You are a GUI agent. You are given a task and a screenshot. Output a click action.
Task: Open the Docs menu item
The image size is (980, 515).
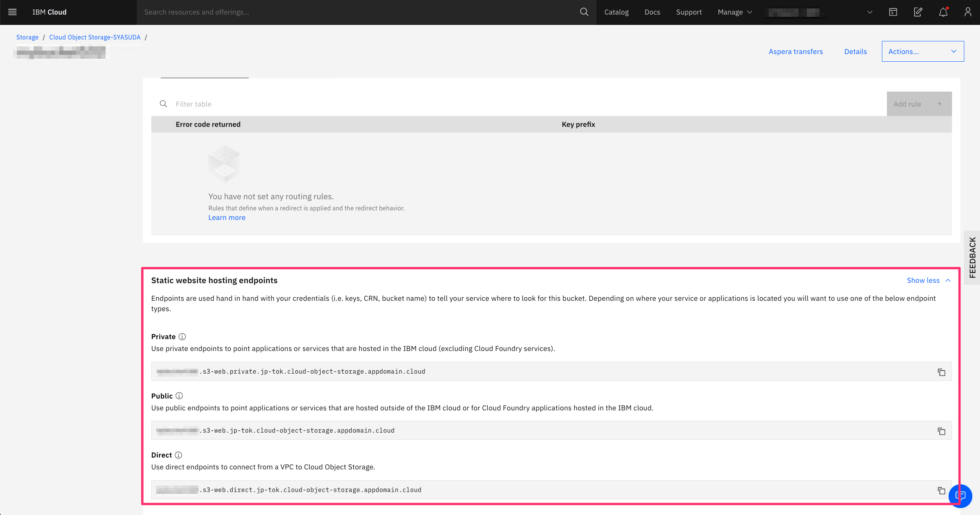coord(652,12)
